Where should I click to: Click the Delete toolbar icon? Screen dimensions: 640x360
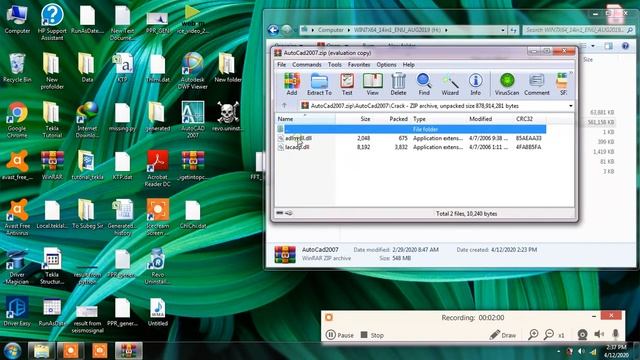coord(398,84)
